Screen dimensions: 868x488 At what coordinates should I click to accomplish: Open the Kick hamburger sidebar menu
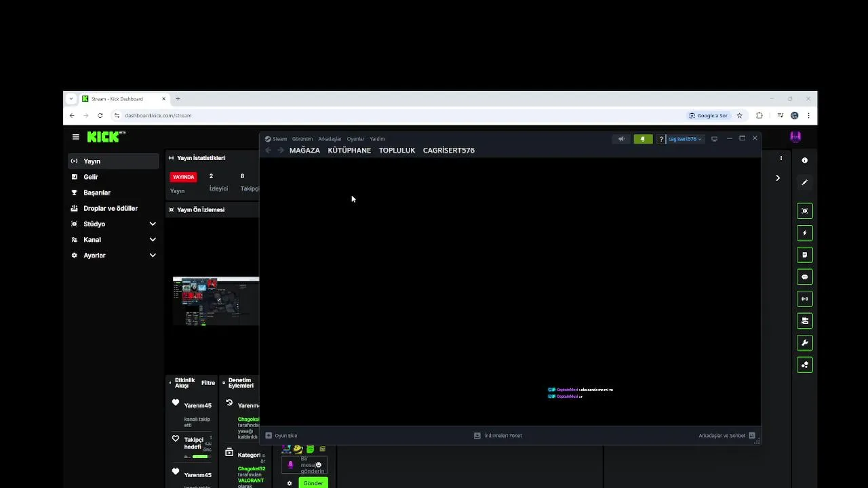[x=76, y=137]
